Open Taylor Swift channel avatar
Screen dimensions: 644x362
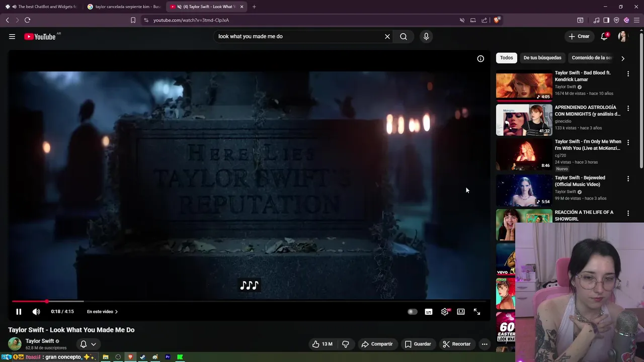pos(15,344)
